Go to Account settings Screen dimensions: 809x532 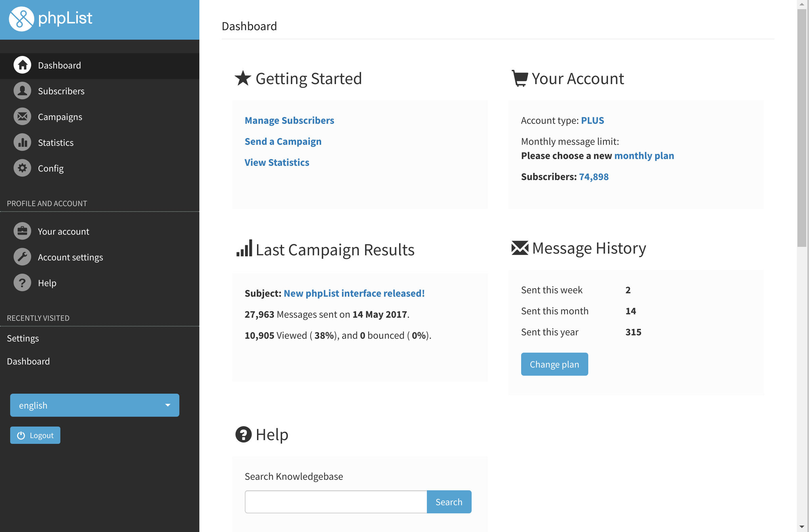point(100,257)
